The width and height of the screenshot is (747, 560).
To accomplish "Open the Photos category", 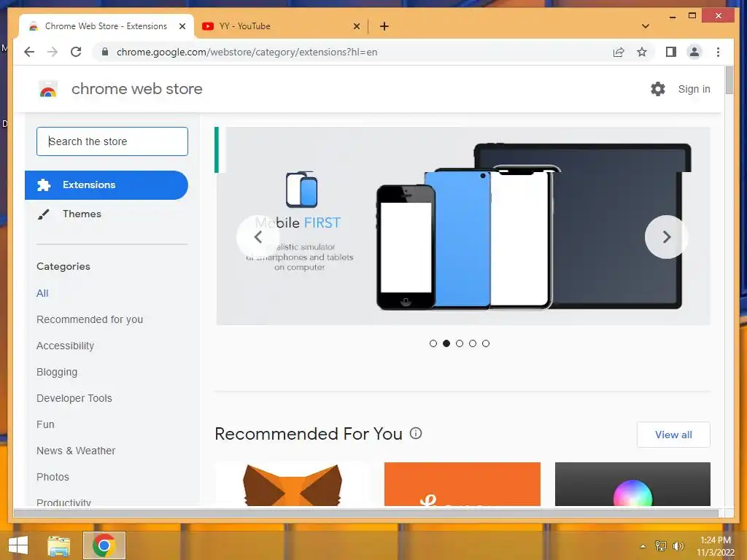I will [x=53, y=477].
